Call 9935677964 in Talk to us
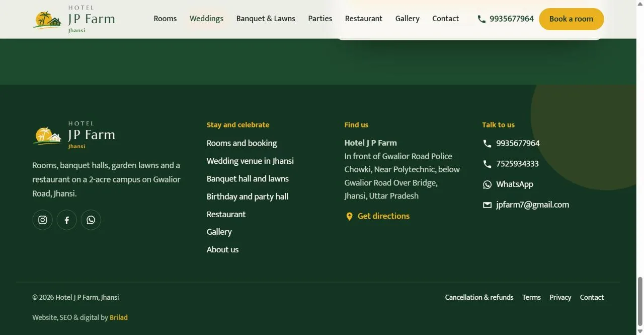Screen dimensions: 644x335 pos(518,144)
